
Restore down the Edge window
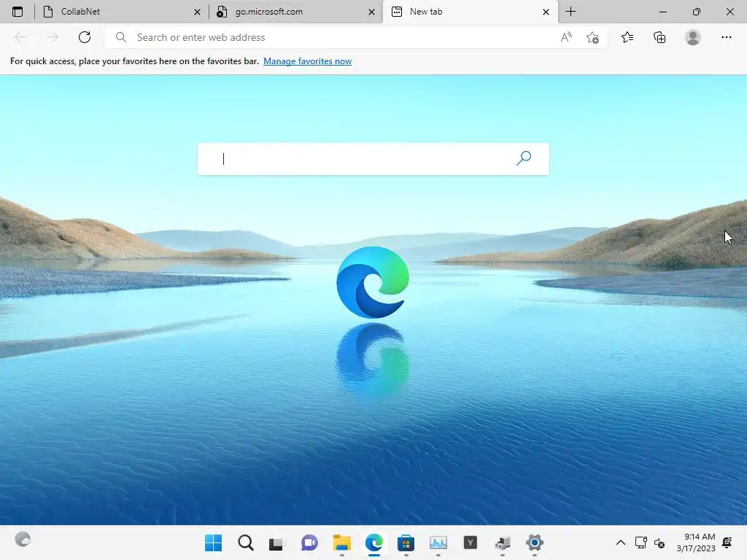coord(697,12)
